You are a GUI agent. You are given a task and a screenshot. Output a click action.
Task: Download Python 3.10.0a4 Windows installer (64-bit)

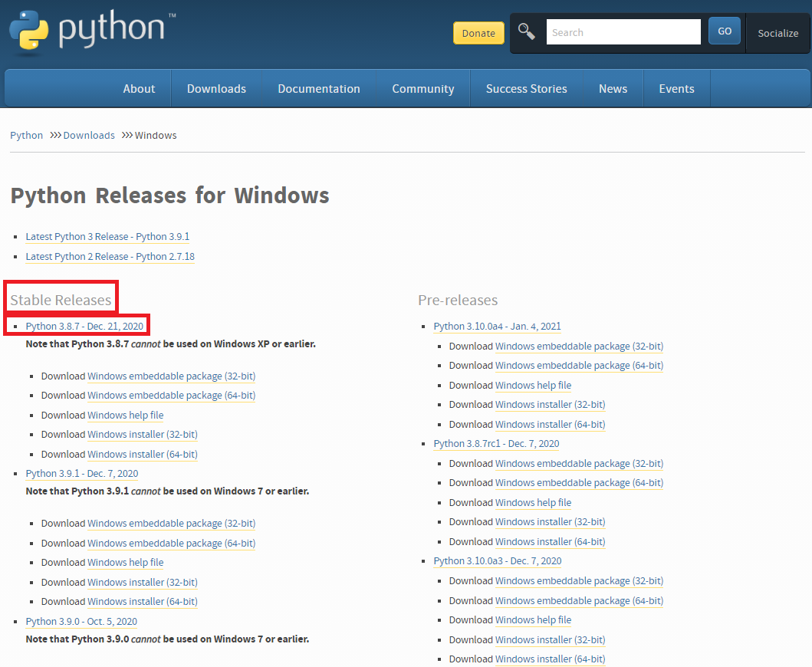[550, 424]
